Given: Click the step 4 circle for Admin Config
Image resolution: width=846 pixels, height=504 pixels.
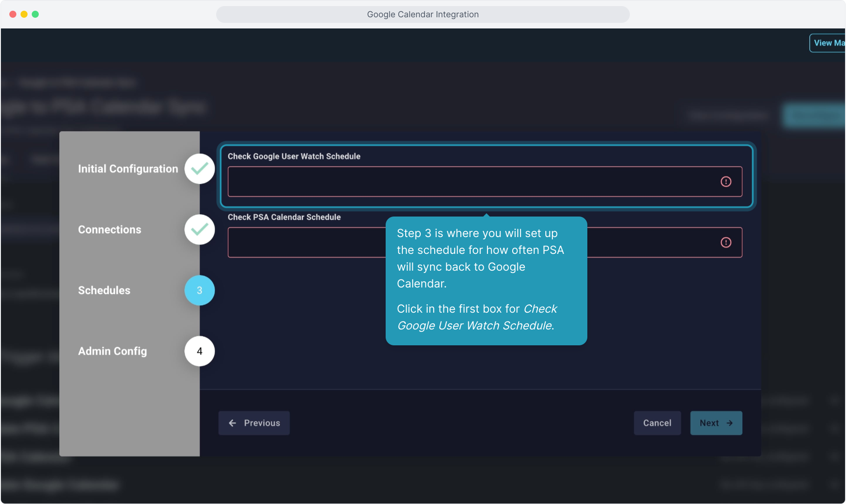Looking at the screenshot, I should pos(199,351).
